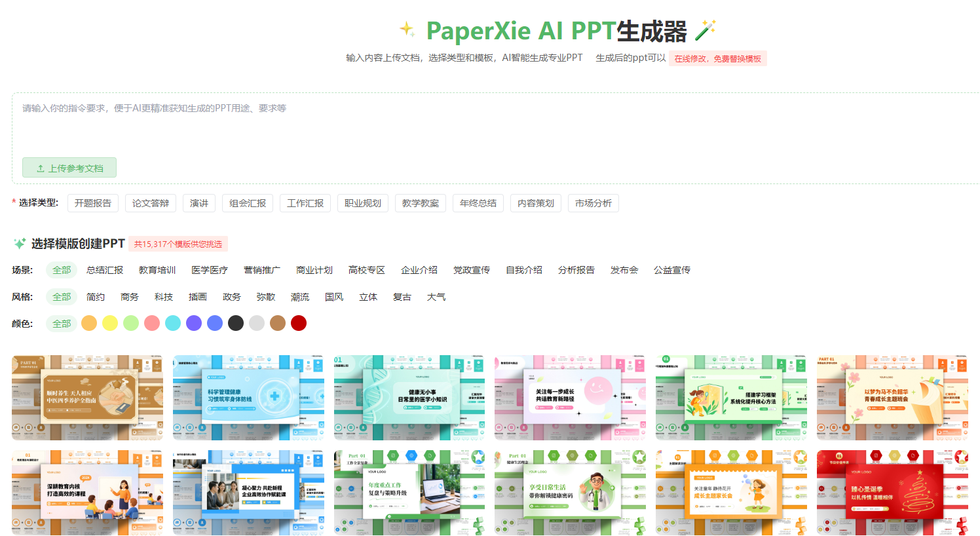Filter scene by 自我介绍
980x536 pixels.
pos(524,270)
